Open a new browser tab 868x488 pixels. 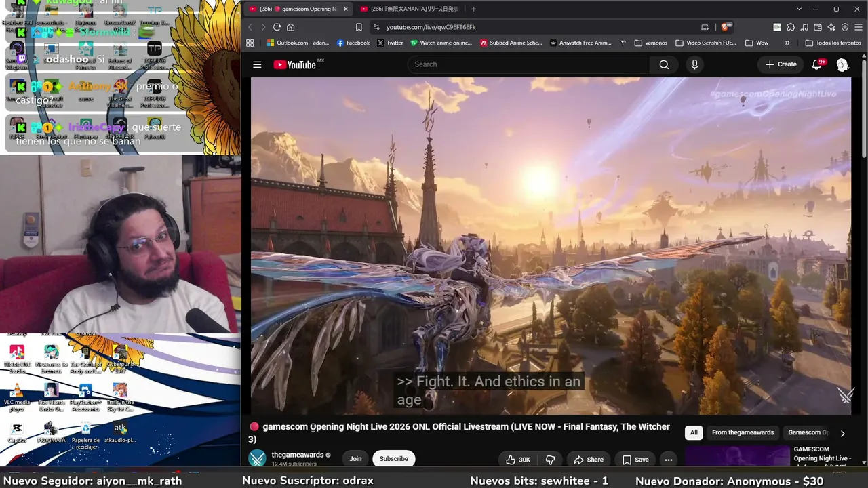click(473, 9)
